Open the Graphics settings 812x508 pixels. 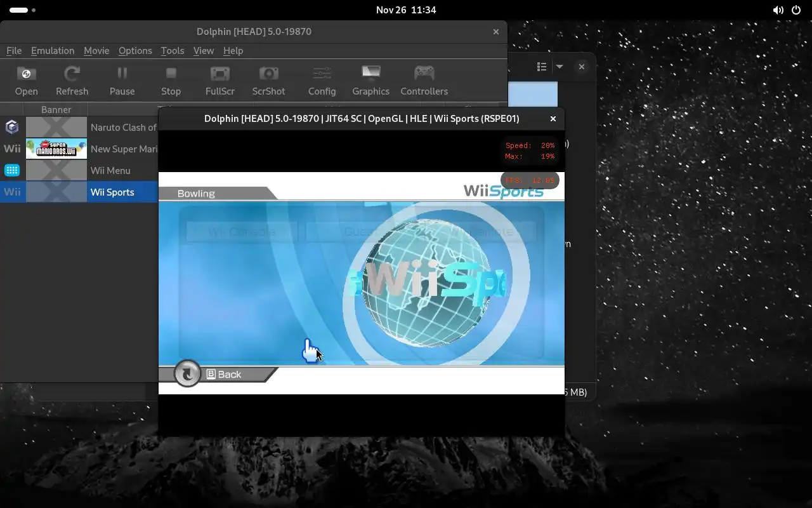pos(370,81)
